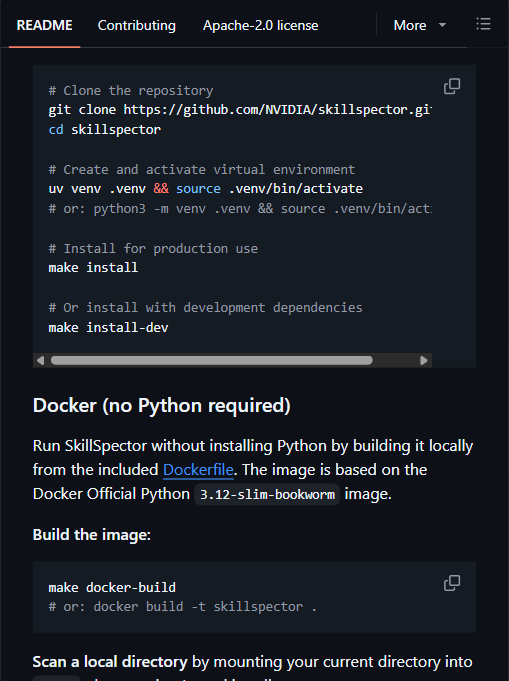The image size is (509, 681).
Task: Click the git clone command line
Action: pos(240,109)
